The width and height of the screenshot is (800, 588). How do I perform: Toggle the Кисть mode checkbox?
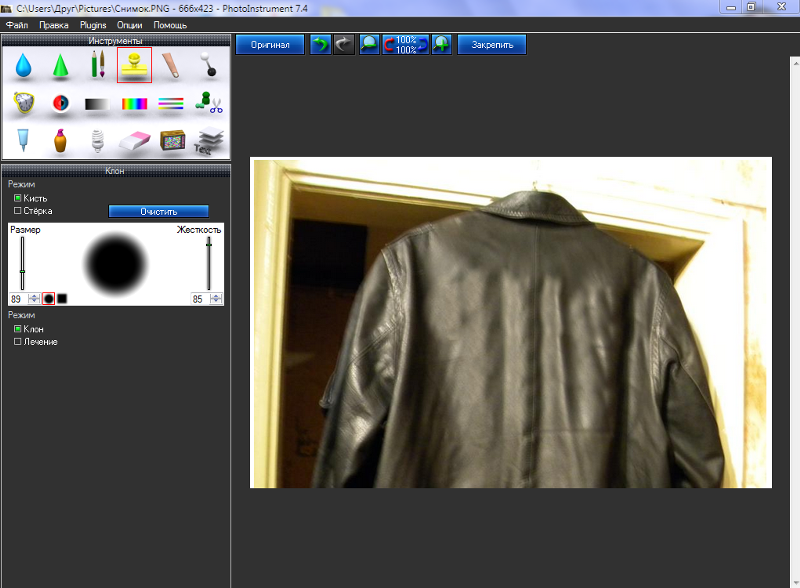click(x=18, y=198)
